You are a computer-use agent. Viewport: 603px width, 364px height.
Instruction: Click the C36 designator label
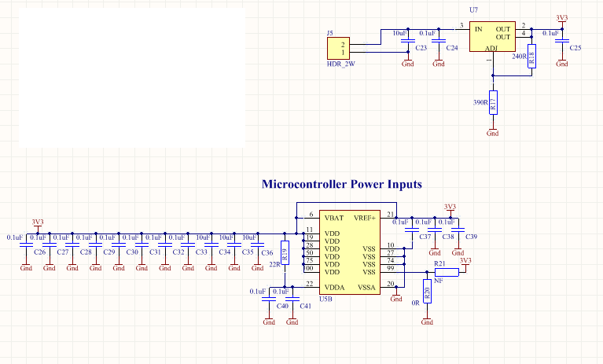(x=267, y=253)
